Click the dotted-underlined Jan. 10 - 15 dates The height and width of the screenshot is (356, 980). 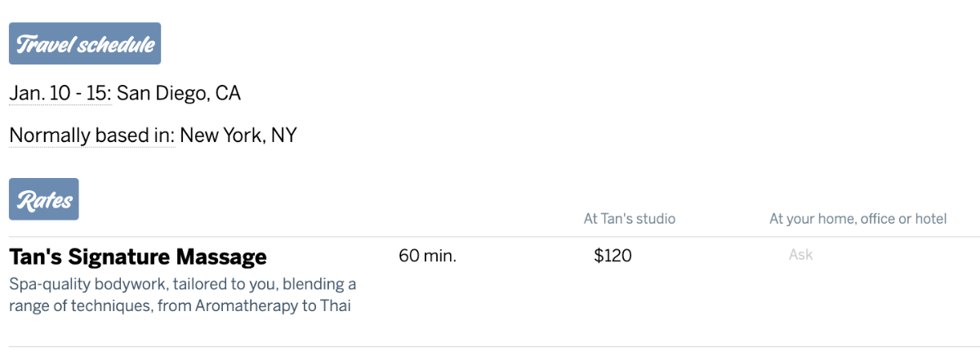(x=60, y=94)
